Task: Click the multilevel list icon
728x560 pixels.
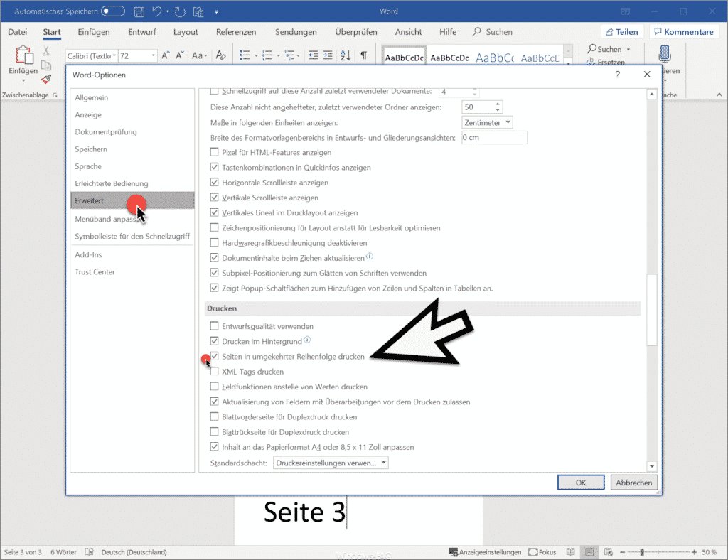Action: pos(290,55)
